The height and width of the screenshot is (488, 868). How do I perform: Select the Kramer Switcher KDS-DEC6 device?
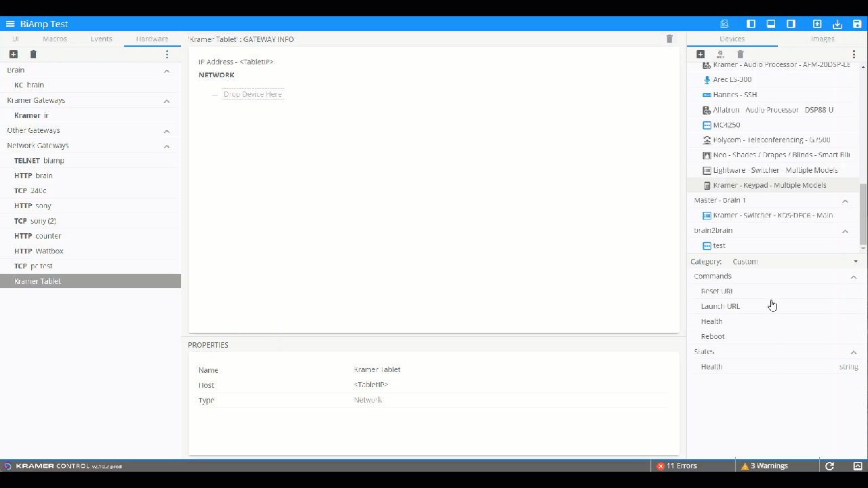[773, 216]
